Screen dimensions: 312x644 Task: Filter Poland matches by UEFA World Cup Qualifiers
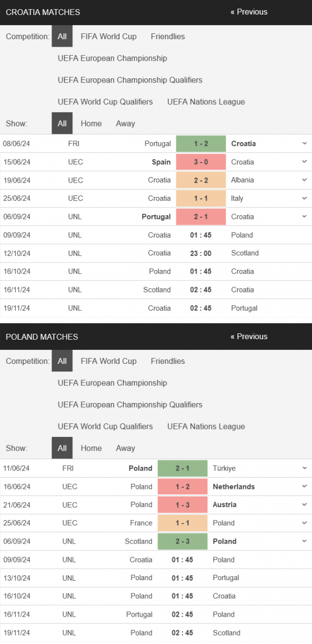click(105, 427)
